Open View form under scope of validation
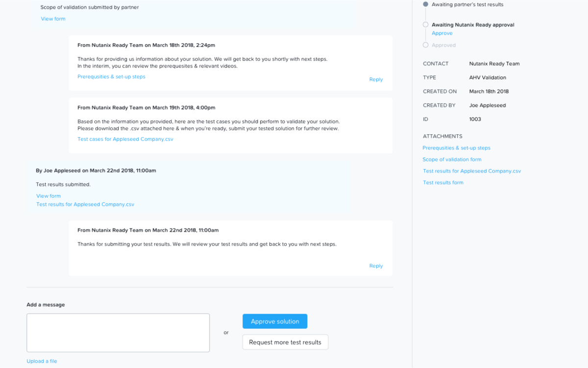The height and width of the screenshot is (368, 588). coord(53,19)
